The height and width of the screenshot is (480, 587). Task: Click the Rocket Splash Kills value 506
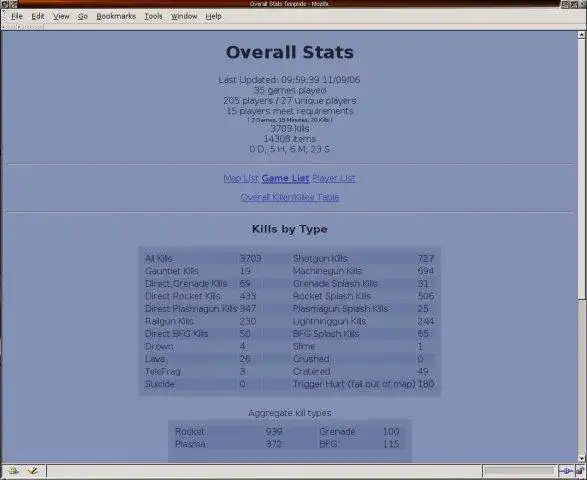click(x=426, y=296)
